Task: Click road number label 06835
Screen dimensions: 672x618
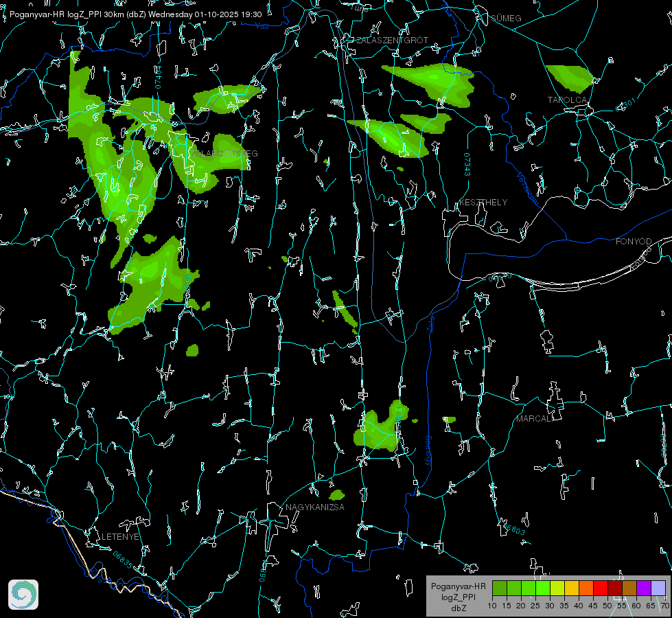Action: point(123,560)
